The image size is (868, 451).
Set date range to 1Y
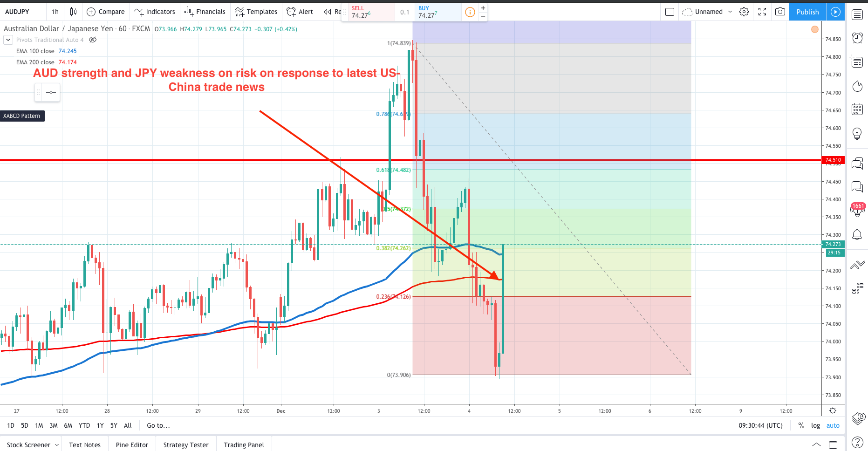click(100, 425)
